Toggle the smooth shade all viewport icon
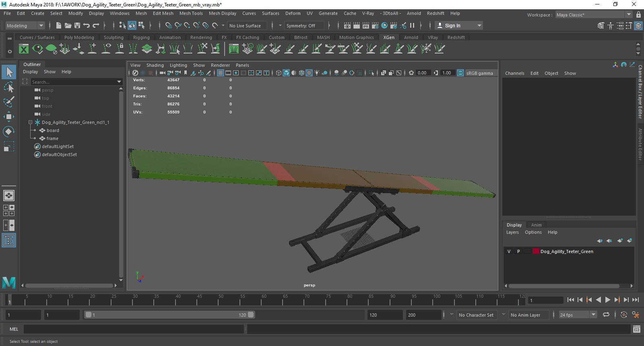The height and width of the screenshot is (346, 644). tap(286, 73)
